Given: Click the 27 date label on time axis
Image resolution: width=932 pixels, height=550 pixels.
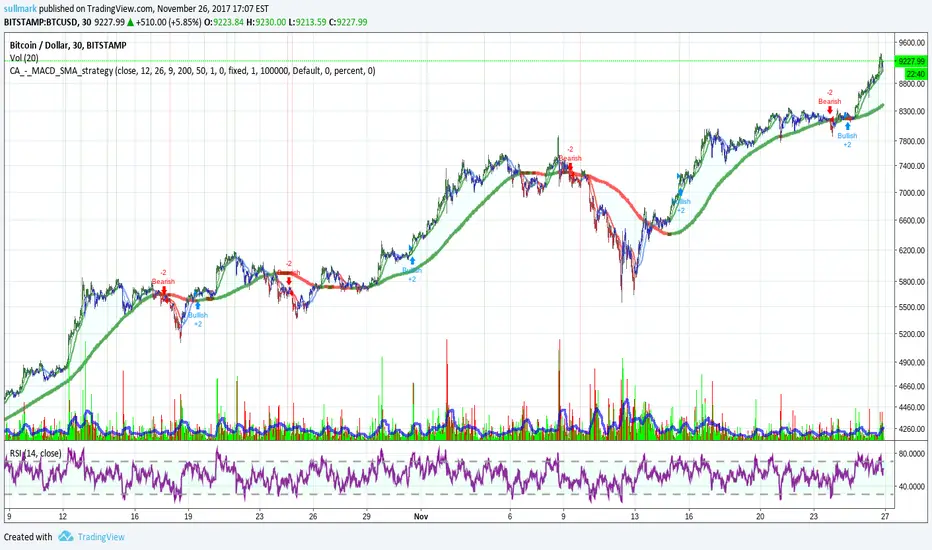Looking at the screenshot, I should point(885,516).
